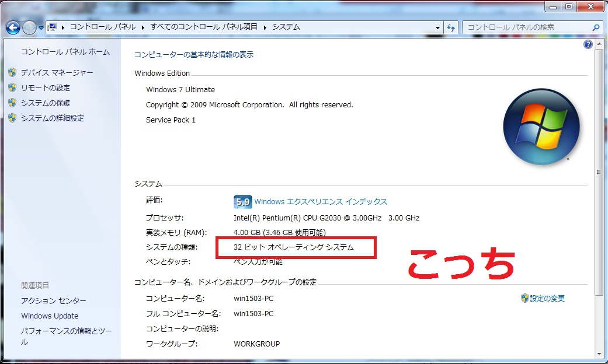Click the 4.00 GB RAM value

[x=280, y=232]
